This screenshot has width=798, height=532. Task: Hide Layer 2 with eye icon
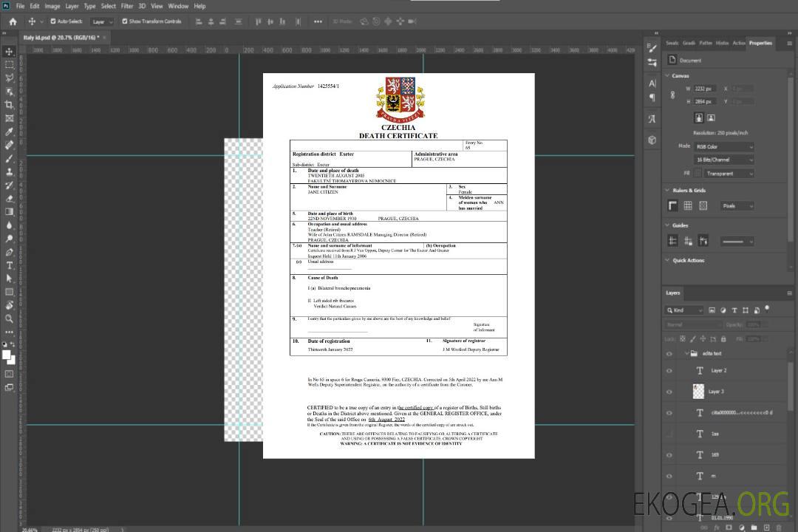click(669, 371)
